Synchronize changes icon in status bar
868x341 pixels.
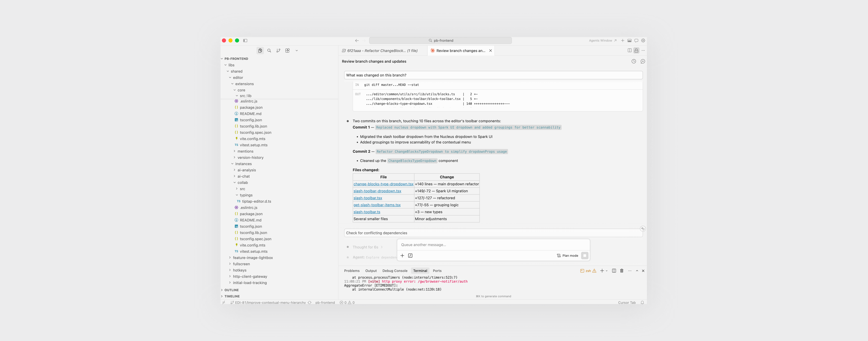[x=309, y=302]
